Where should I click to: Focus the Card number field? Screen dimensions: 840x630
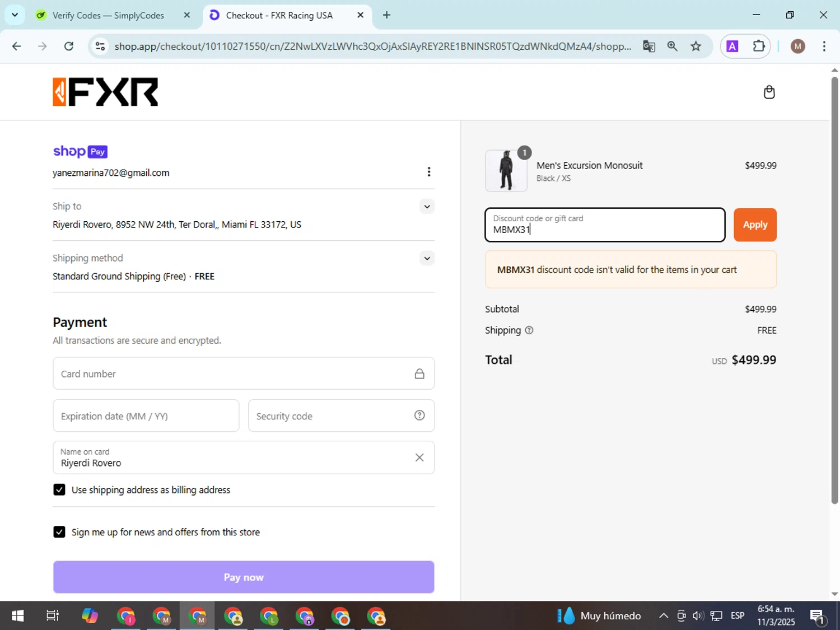(244, 374)
